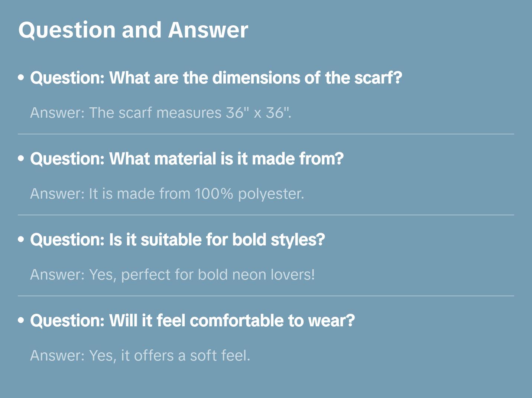Click the bullet before the dimensions question

tap(21, 78)
